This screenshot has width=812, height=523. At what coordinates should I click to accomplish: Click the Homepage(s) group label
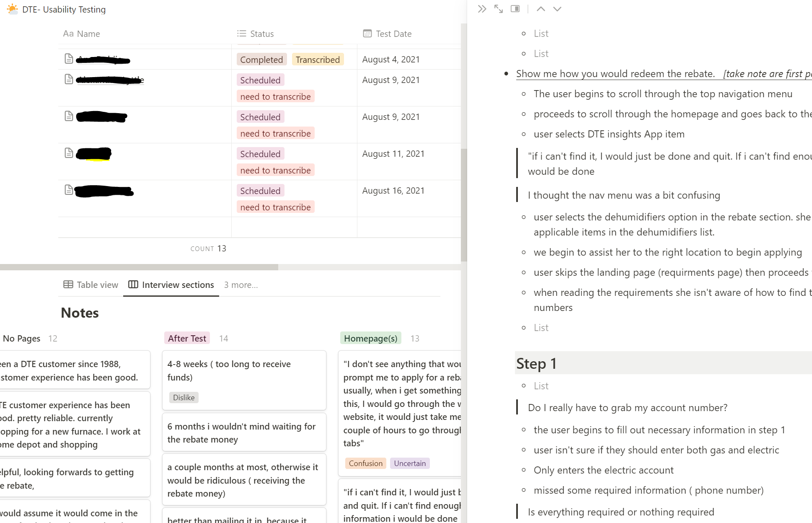[370, 338]
